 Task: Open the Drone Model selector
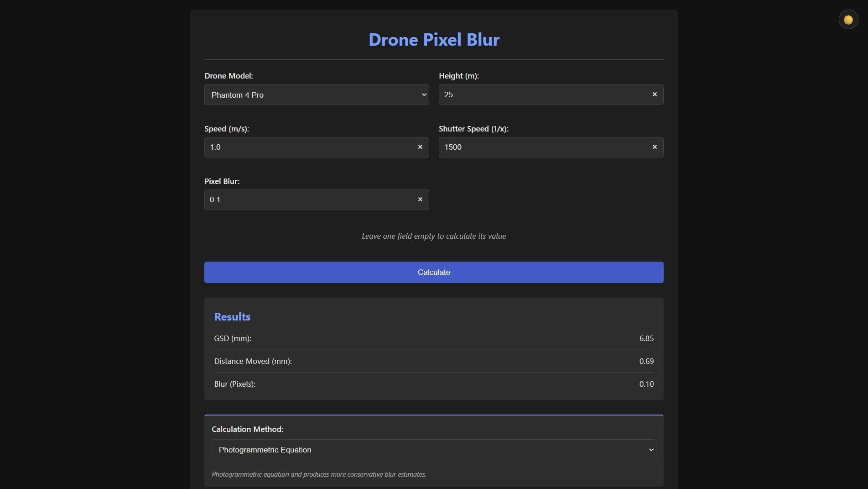click(x=316, y=95)
